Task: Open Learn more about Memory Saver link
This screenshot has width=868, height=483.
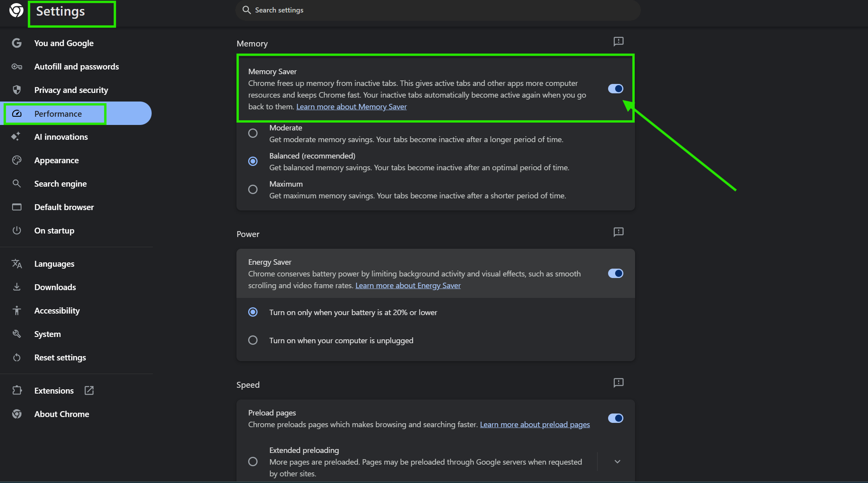Action: [351, 107]
